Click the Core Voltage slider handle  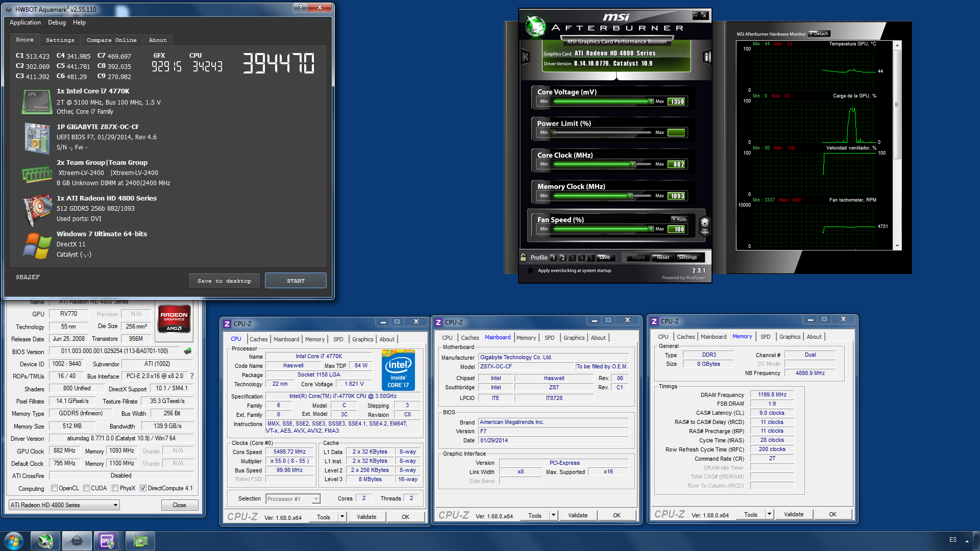[x=651, y=101]
